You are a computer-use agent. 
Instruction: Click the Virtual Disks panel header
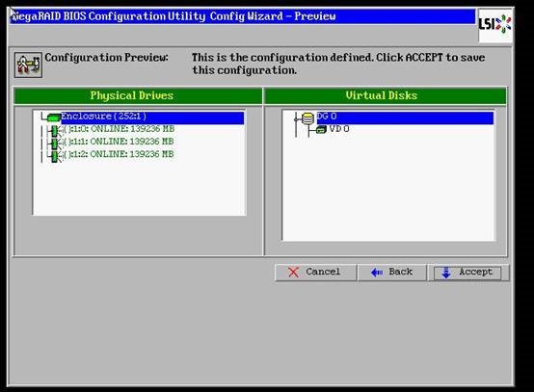coord(386,95)
